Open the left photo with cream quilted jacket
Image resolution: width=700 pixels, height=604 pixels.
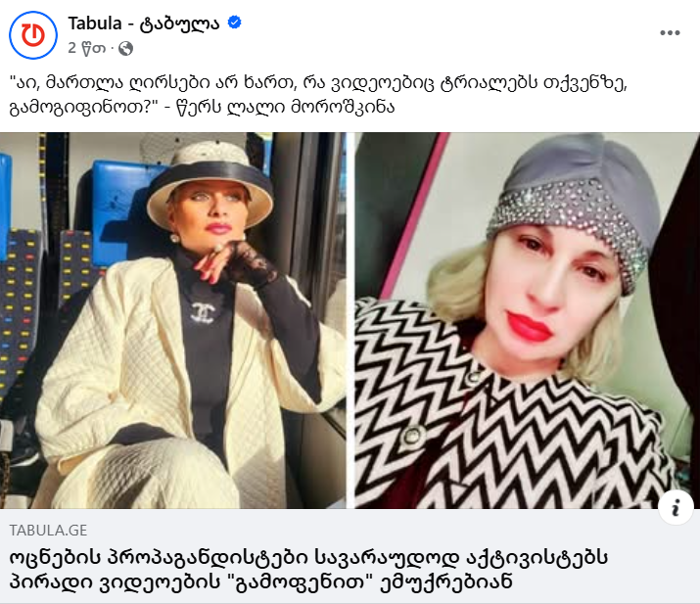coord(172,320)
